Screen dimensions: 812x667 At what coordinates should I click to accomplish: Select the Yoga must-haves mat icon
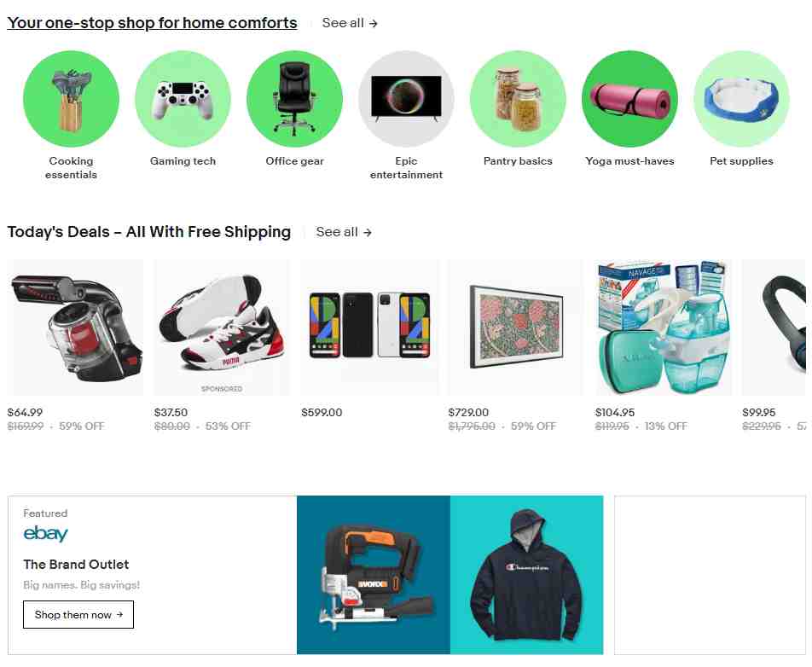629,98
